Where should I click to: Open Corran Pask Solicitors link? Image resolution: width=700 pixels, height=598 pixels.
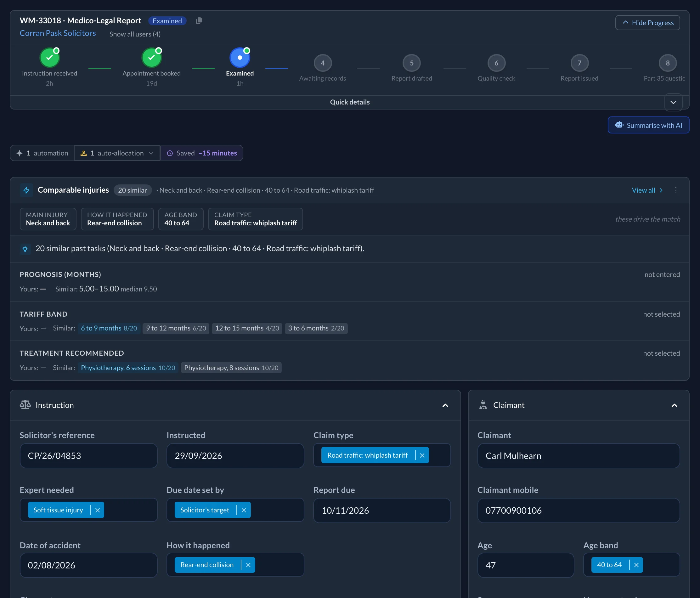(58, 33)
